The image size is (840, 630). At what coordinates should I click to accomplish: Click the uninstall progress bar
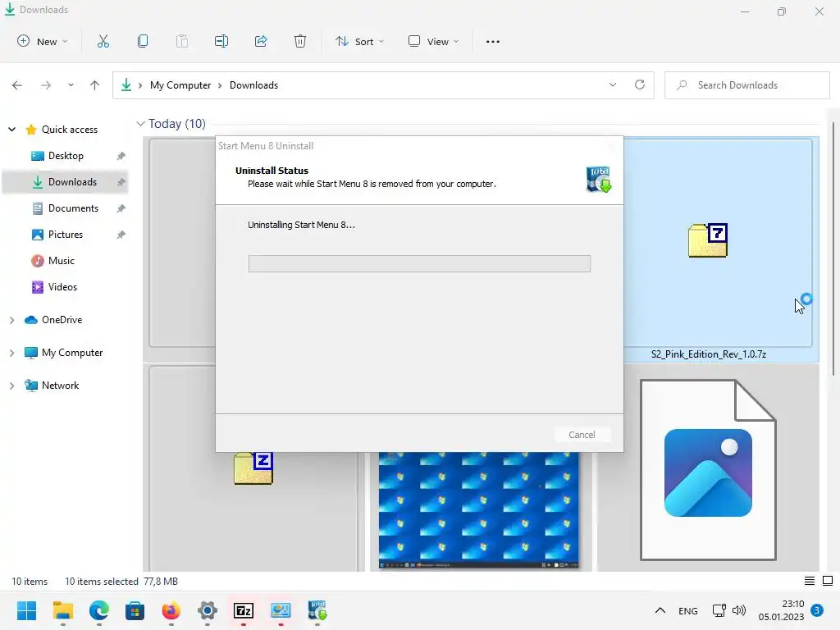[x=419, y=263]
